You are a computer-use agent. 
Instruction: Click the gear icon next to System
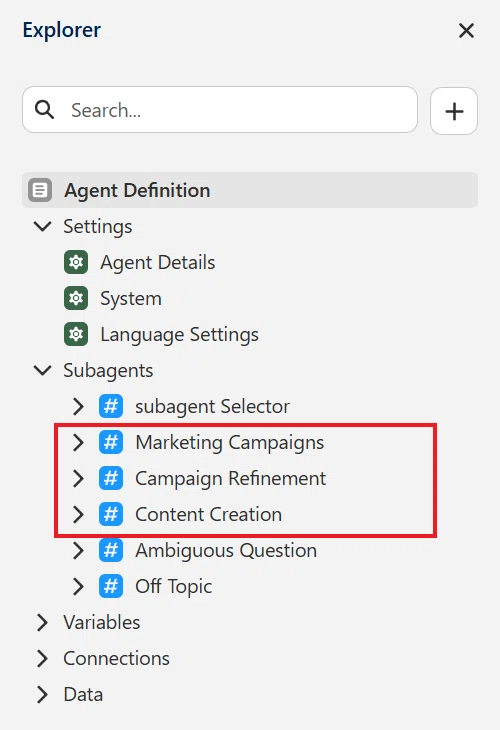(x=76, y=298)
